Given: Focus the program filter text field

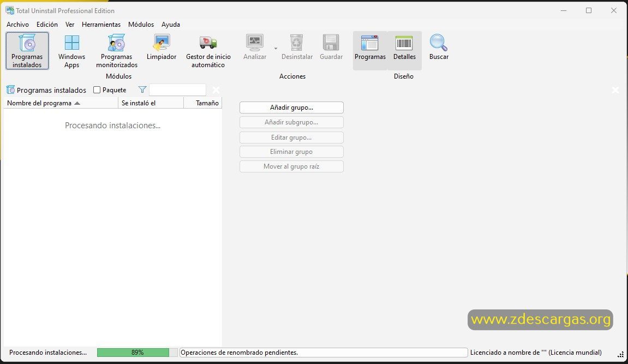Looking at the screenshot, I should (177, 89).
